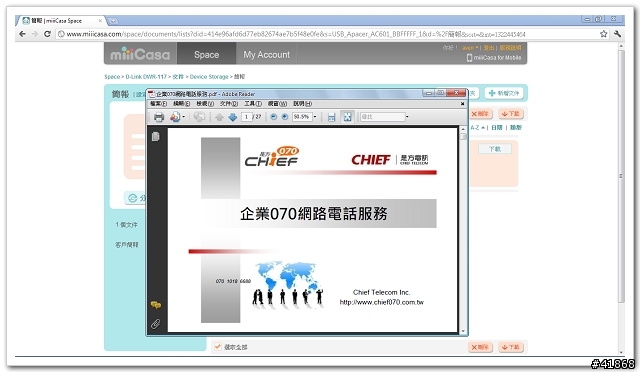Viewport: 640px width, 372px height.
Task: Sort files by type (類型)
Action: pos(516,127)
